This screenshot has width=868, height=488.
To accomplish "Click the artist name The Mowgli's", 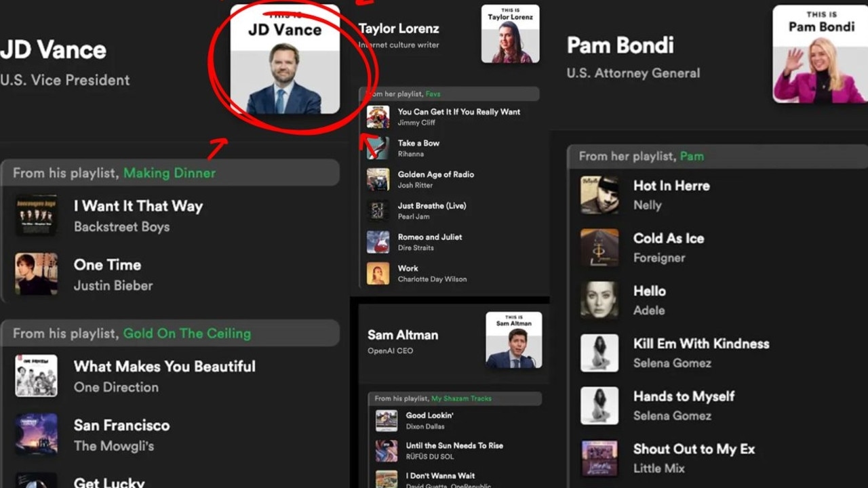I will pos(114,446).
